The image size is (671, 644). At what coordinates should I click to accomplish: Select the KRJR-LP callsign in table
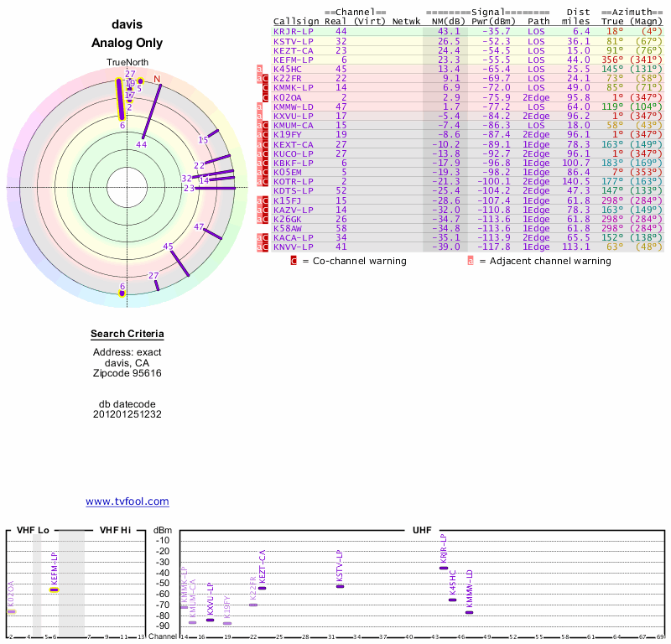click(293, 31)
